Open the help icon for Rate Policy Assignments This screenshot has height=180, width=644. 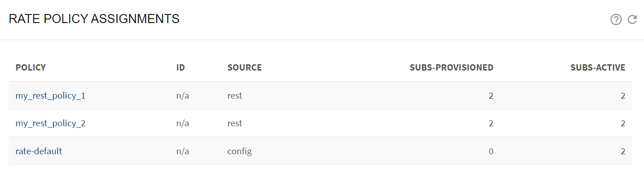(x=616, y=19)
